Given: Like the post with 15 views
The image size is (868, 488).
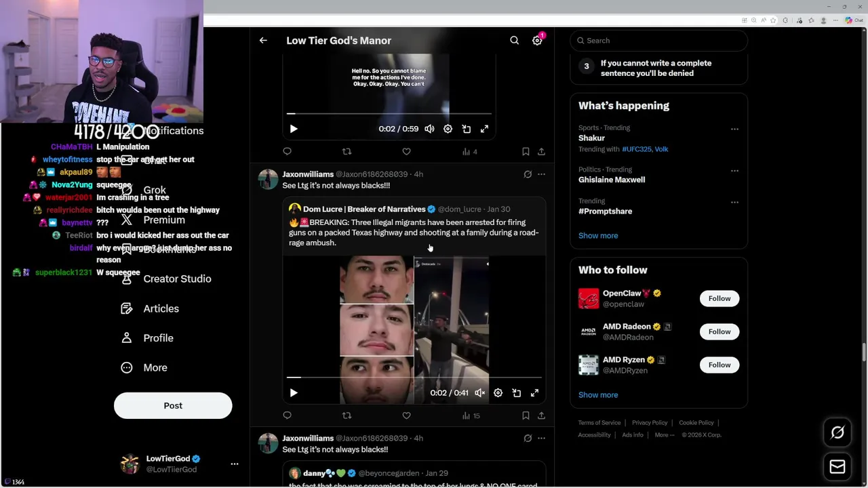Looking at the screenshot, I should tap(406, 415).
